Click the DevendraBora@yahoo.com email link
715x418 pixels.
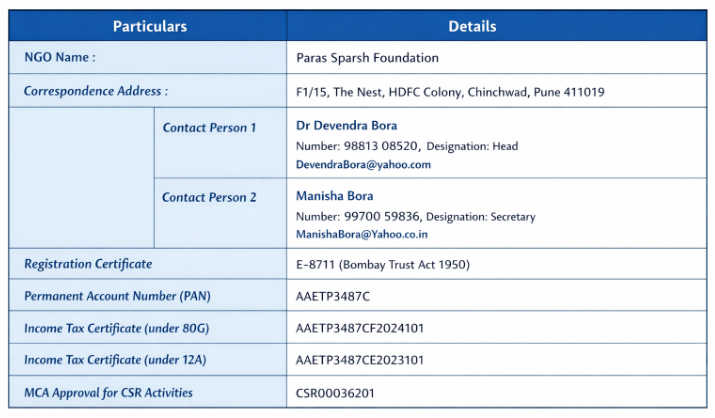[x=363, y=164]
